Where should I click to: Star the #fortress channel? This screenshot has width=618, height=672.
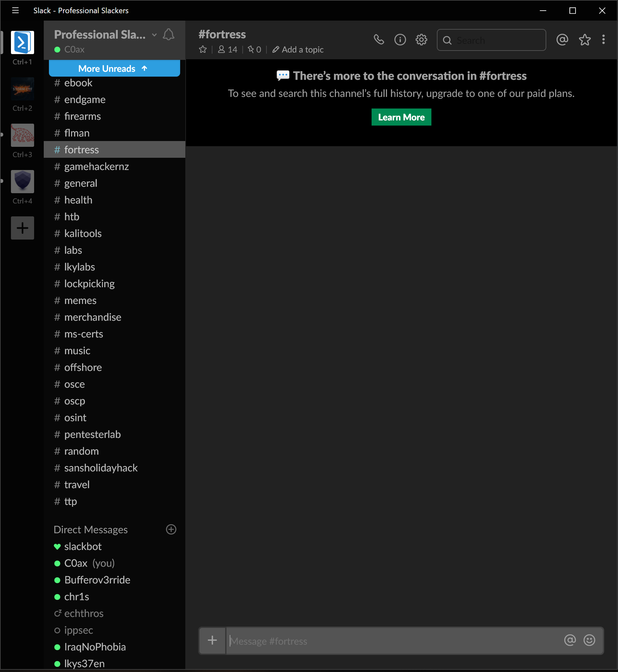tap(203, 50)
